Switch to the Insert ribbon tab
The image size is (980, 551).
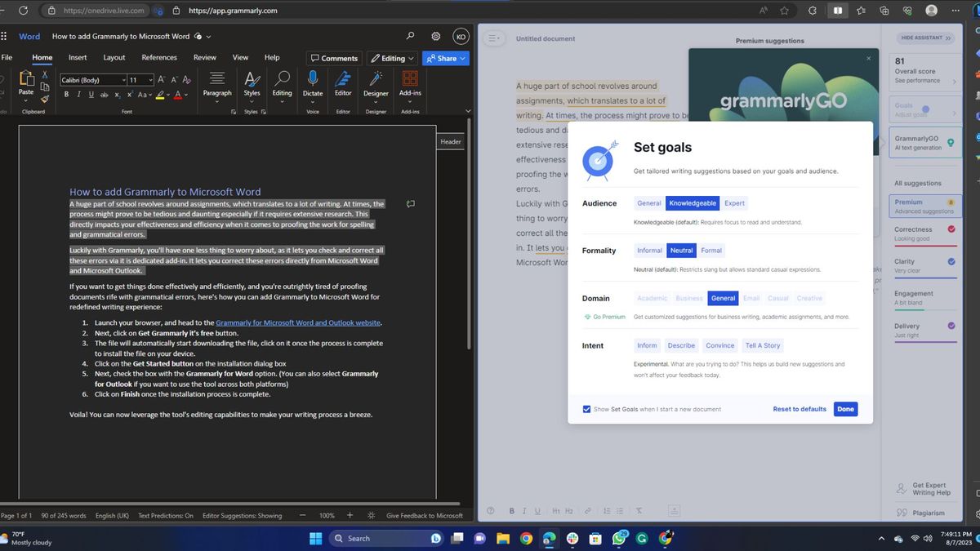click(x=77, y=57)
